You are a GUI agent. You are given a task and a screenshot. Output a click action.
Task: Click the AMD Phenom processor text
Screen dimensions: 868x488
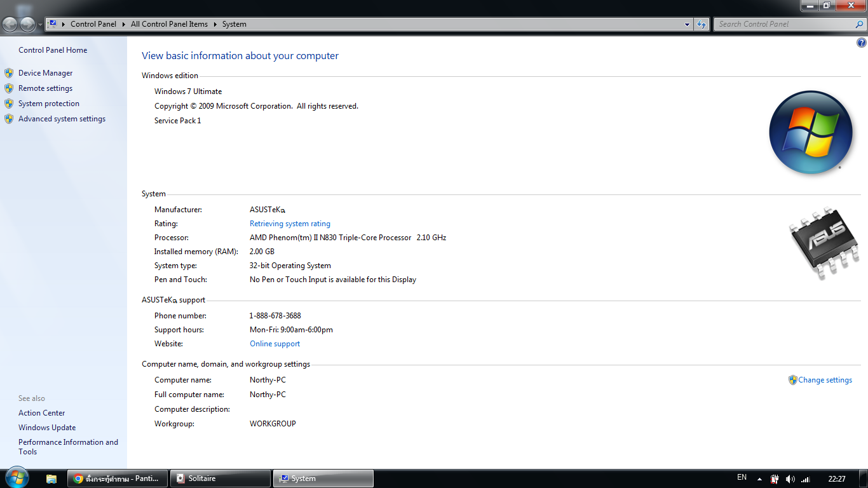point(348,238)
